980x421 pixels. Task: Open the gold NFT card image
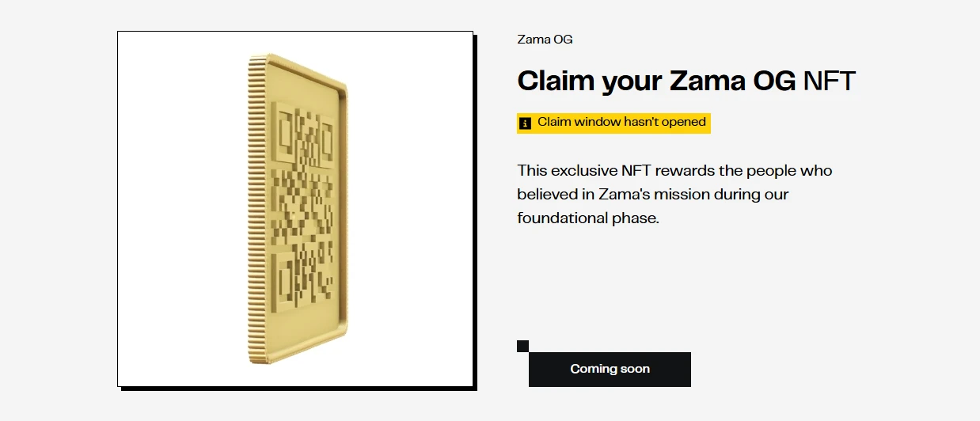pyautogui.click(x=296, y=209)
